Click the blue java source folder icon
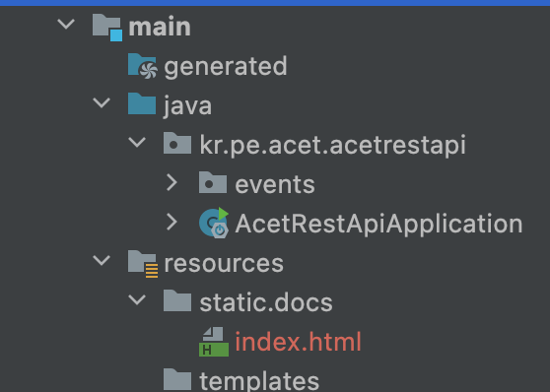Viewport: 550px width, 392px height. (142, 103)
